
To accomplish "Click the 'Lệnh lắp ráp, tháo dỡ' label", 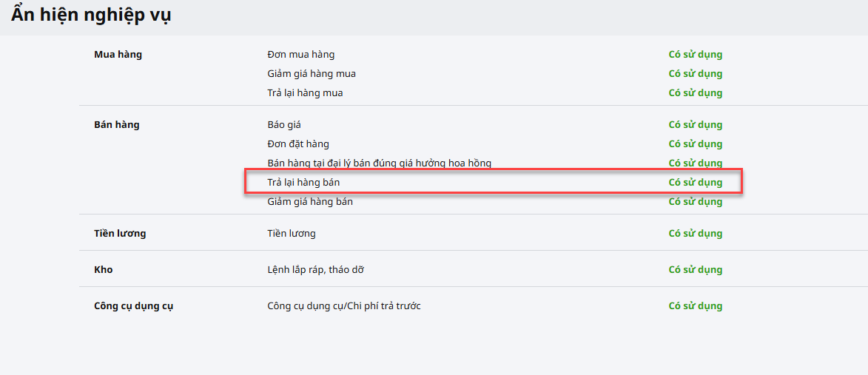I will coord(315,270).
